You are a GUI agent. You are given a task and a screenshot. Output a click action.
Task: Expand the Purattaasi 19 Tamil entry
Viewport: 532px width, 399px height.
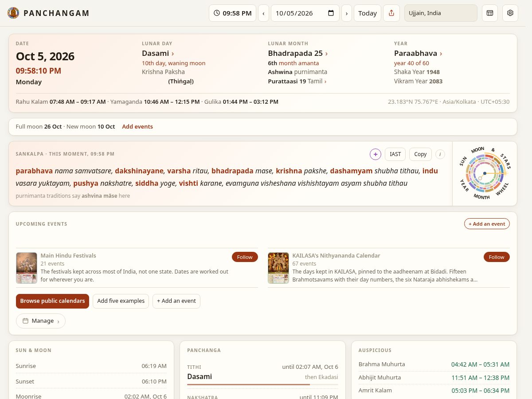[297, 81]
